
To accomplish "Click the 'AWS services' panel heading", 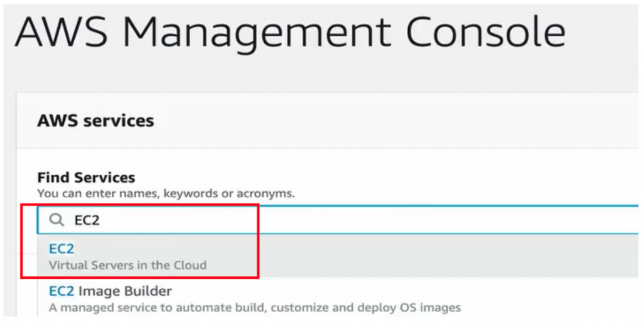I will pos(96,121).
